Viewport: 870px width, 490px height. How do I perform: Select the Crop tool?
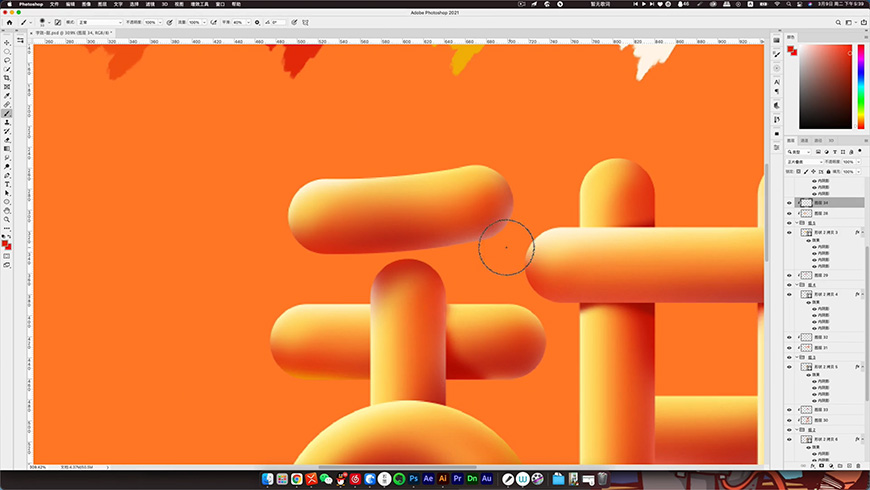7,78
